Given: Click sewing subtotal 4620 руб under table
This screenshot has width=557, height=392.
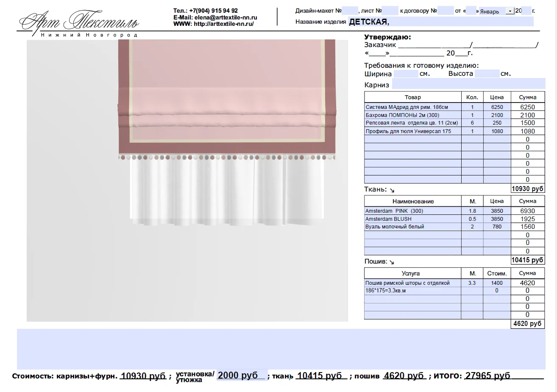Looking at the screenshot, I should tap(528, 324).
